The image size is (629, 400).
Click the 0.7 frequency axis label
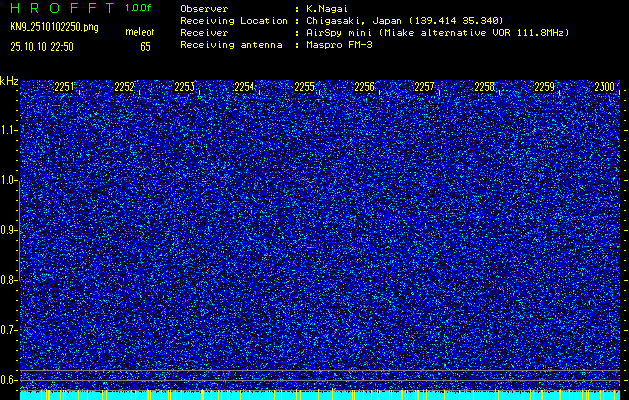coord(10,330)
